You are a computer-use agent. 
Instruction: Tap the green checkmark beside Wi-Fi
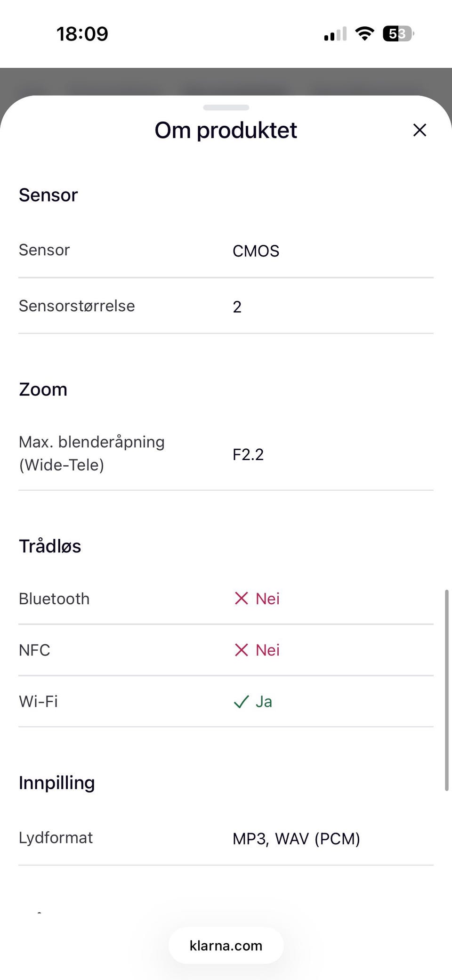pos(241,702)
